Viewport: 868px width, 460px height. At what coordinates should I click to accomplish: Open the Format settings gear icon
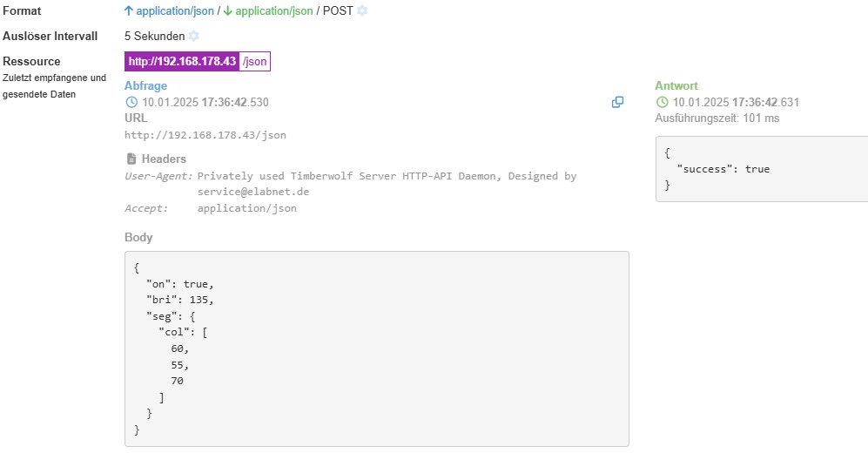tap(362, 10)
